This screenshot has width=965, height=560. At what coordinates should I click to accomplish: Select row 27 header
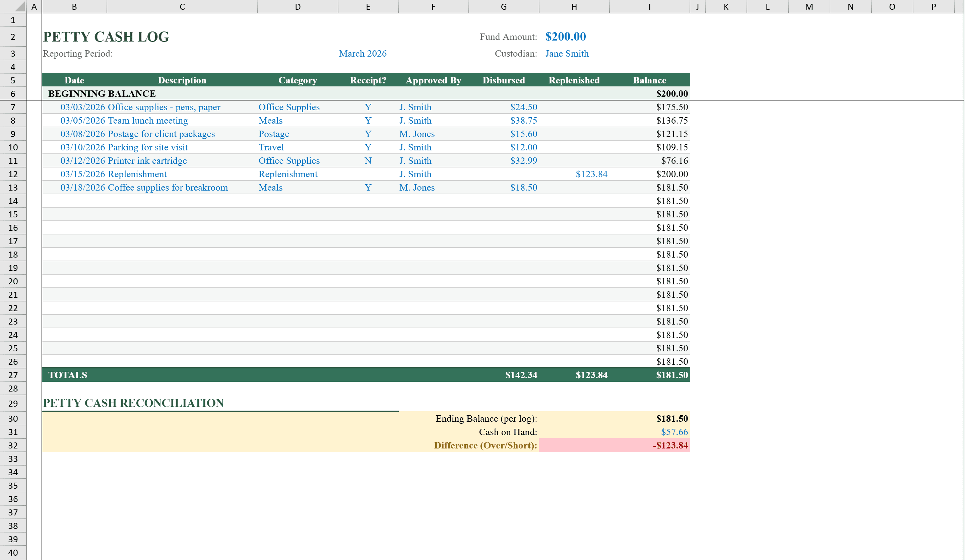coord(13,375)
